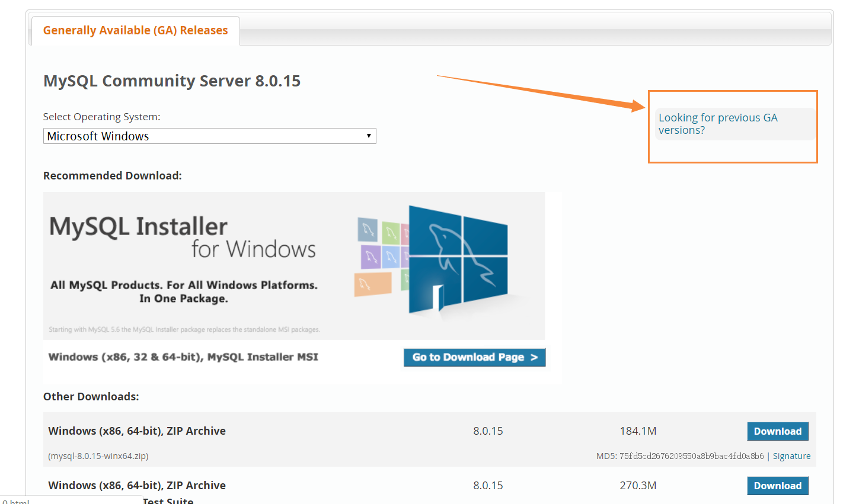The image size is (856, 504).
Task: Open the Select Operating System dropdown
Action: [x=209, y=136]
